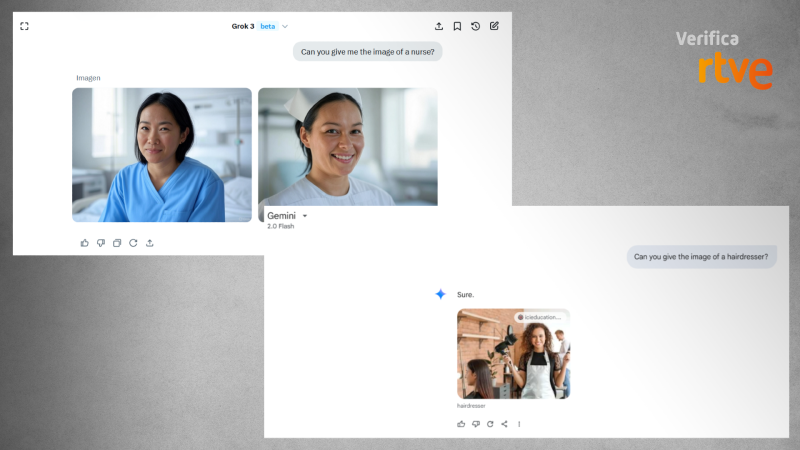Like the Grok nurse image response
Screen dimensions: 800x450
(84, 243)
